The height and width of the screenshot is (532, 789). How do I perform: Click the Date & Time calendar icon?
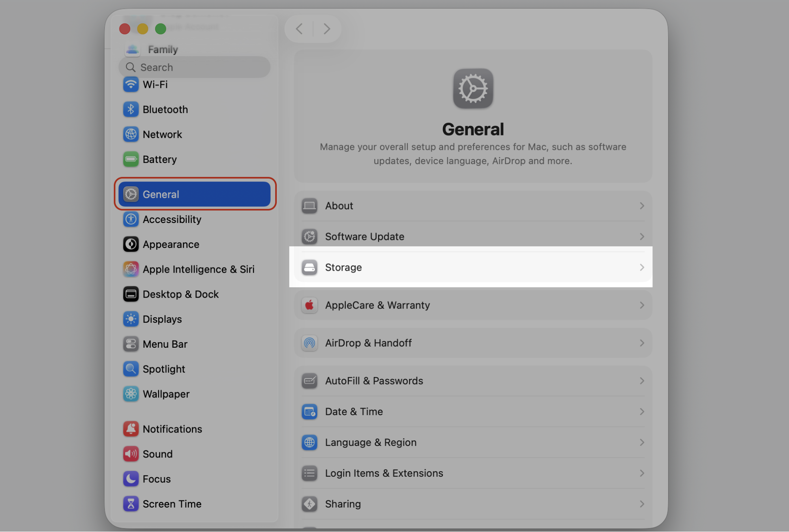(309, 412)
